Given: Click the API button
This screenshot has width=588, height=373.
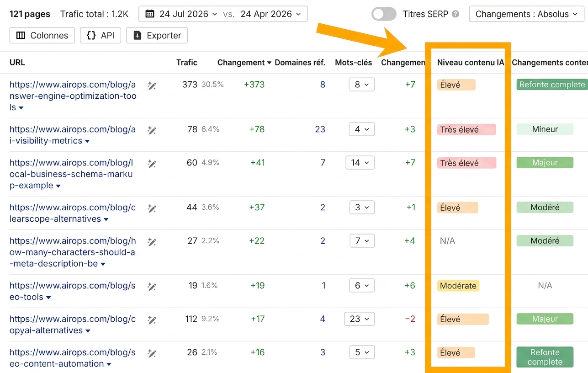Looking at the screenshot, I should coord(100,35).
